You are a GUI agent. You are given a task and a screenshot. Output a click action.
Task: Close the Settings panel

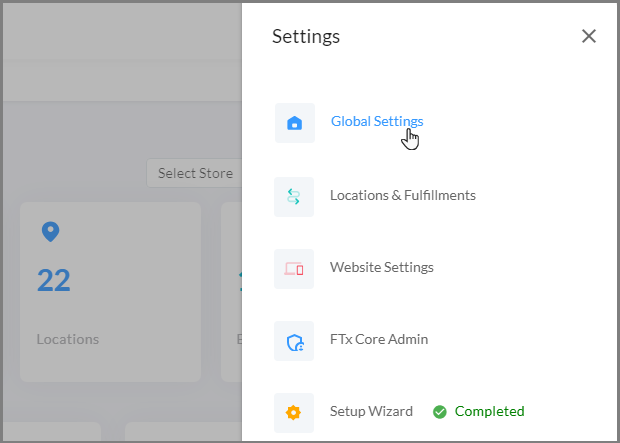(x=589, y=36)
